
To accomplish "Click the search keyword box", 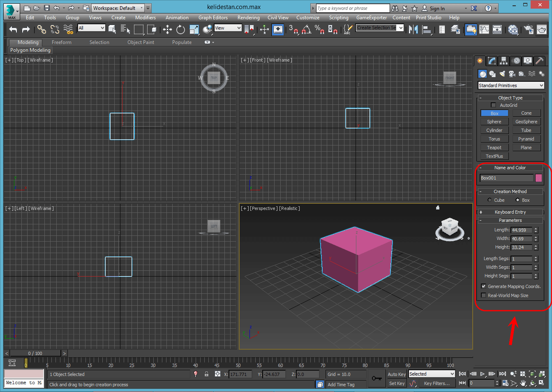I will (x=353, y=8).
